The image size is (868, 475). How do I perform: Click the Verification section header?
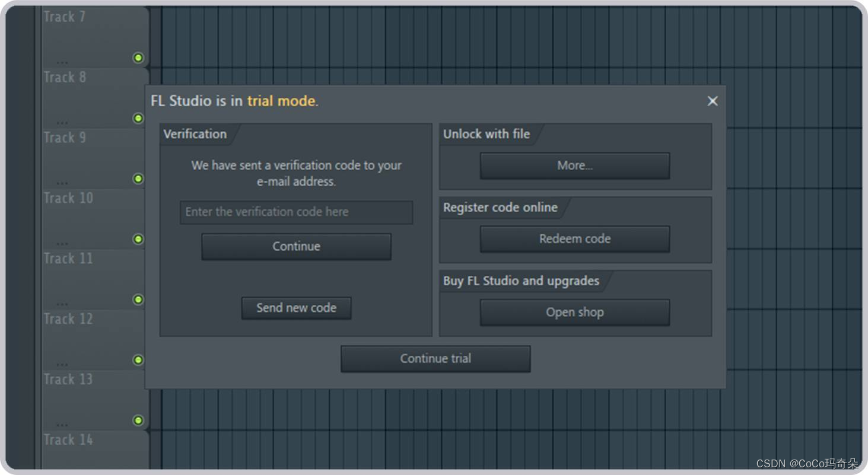pyautogui.click(x=195, y=134)
